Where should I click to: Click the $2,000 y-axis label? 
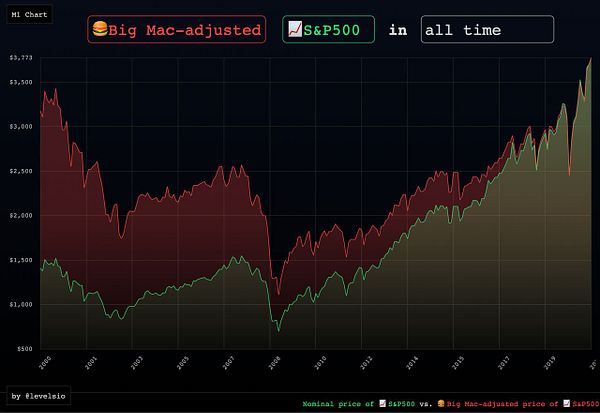click(21, 215)
